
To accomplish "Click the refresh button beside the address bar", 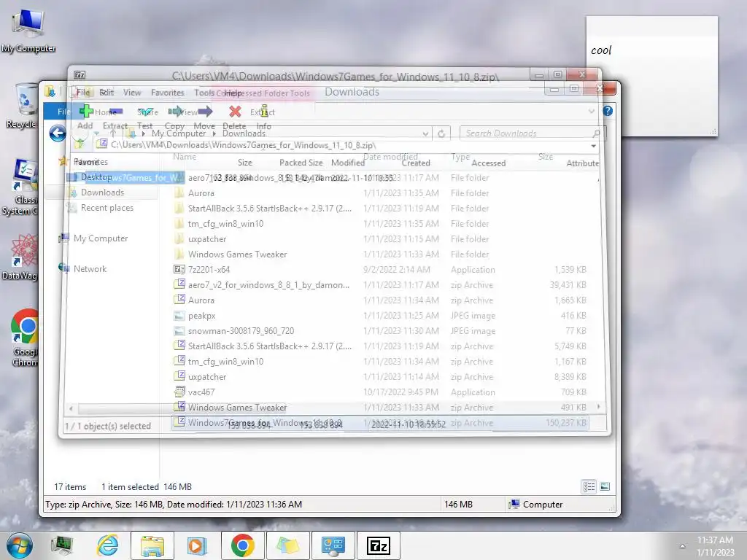I will (x=441, y=133).
